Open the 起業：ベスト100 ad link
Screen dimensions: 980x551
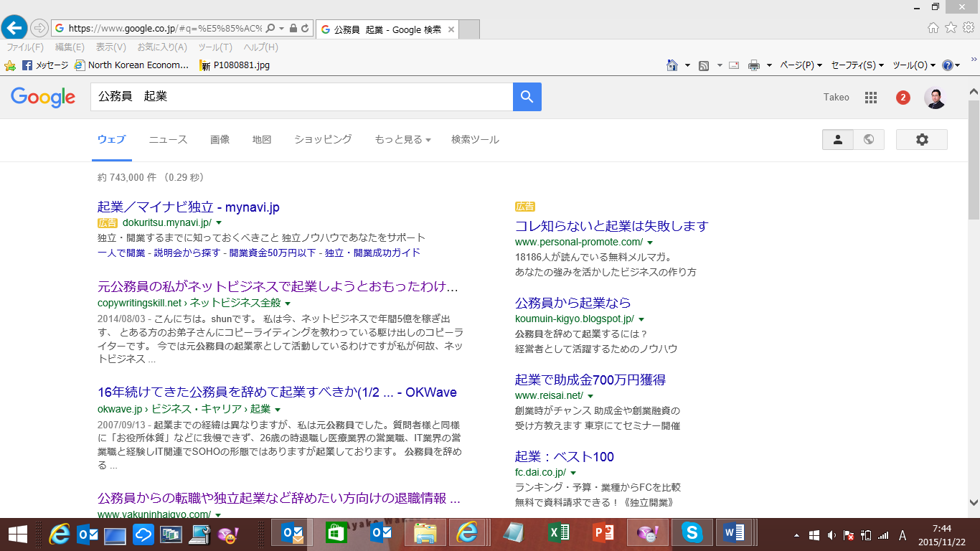click(x=565, y=457)
